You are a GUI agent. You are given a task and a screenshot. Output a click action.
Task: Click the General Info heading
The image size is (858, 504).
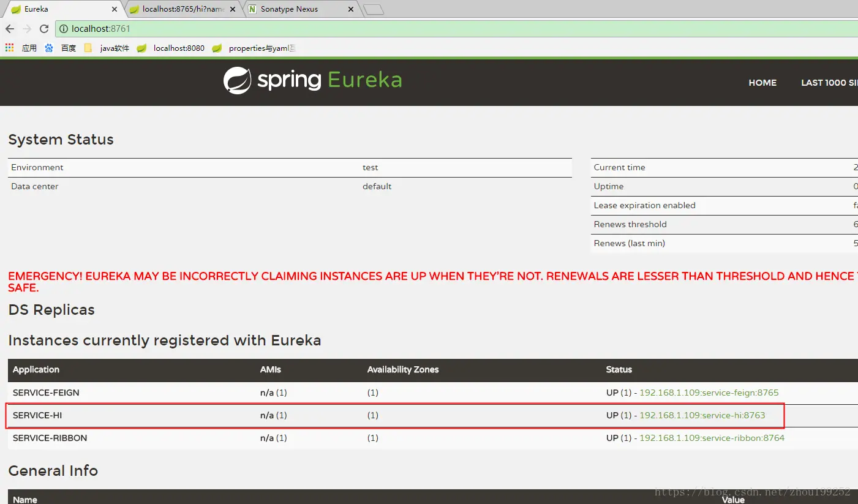click(53, 471)
